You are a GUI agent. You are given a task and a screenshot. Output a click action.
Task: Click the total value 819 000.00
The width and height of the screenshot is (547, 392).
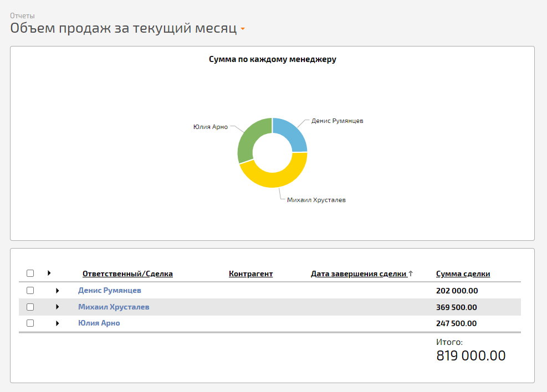coord(471,356)
